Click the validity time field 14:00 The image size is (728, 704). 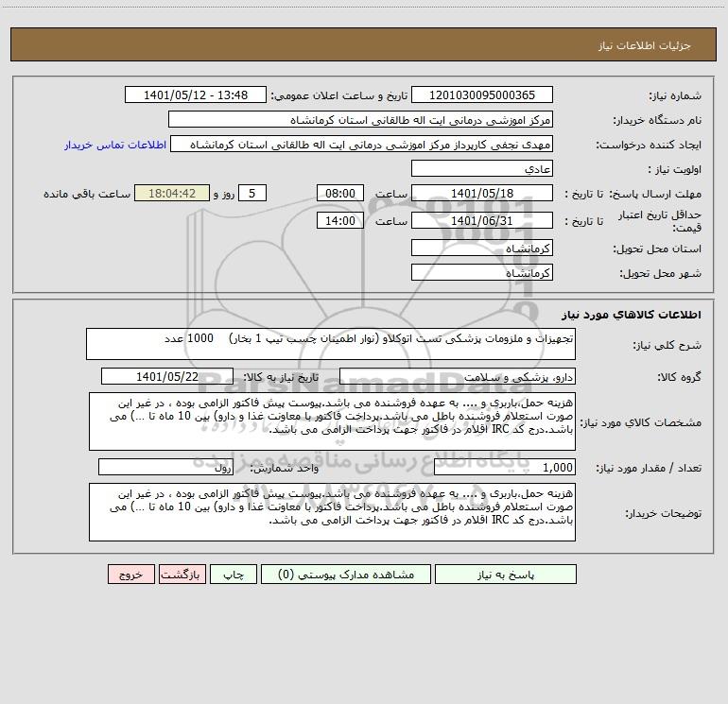point(339,220)
